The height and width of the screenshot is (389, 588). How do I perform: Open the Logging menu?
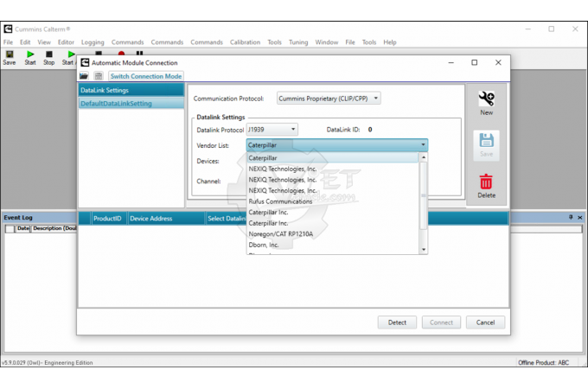[93, 42]
